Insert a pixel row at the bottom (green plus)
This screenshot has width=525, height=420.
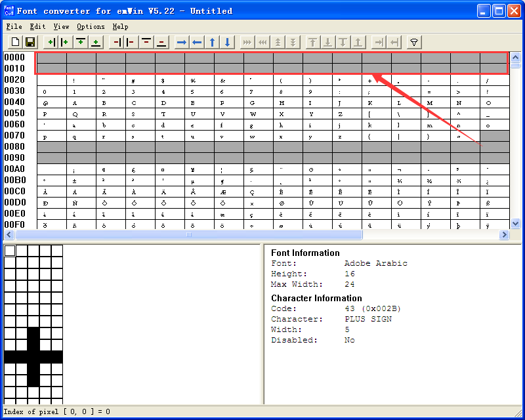tap(96, 42)
